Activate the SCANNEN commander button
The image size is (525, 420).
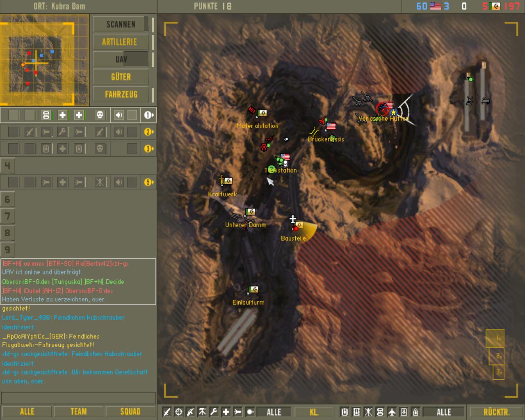coord(121,24)
